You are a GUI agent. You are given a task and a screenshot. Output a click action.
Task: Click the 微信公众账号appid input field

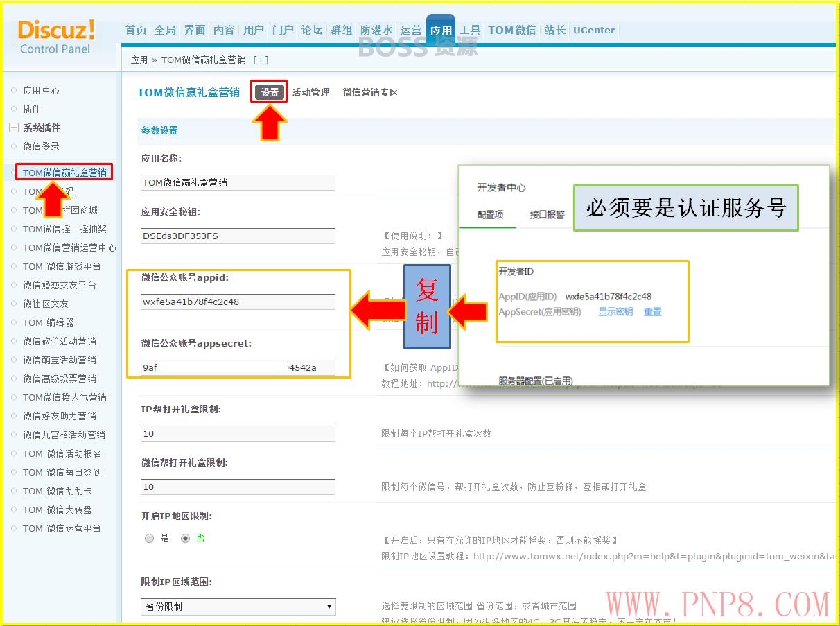238,302
